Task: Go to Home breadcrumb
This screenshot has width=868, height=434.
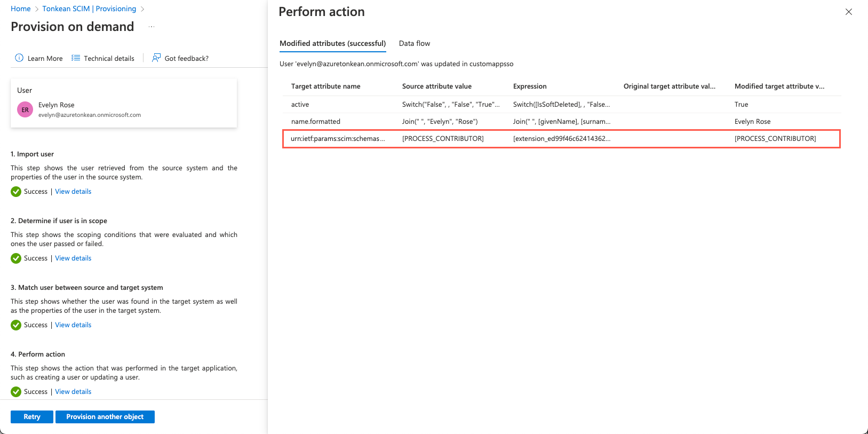Action: (21, 9)
